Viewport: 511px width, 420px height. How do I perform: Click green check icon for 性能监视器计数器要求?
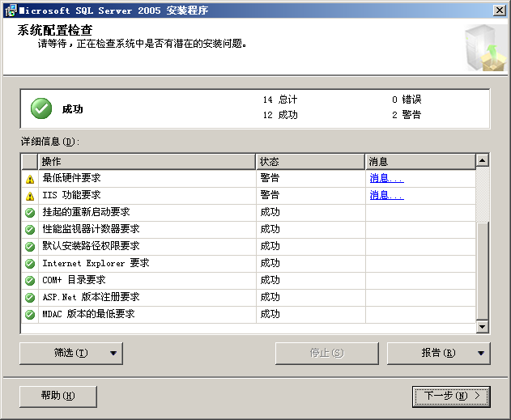coord(30,230)
